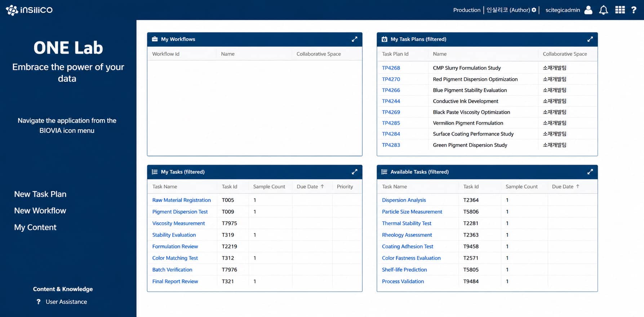The height and width of the screenshot is (317, 644).
Task: Click the insilico logo
Action: pyautogui.click(x=29, y=10)
